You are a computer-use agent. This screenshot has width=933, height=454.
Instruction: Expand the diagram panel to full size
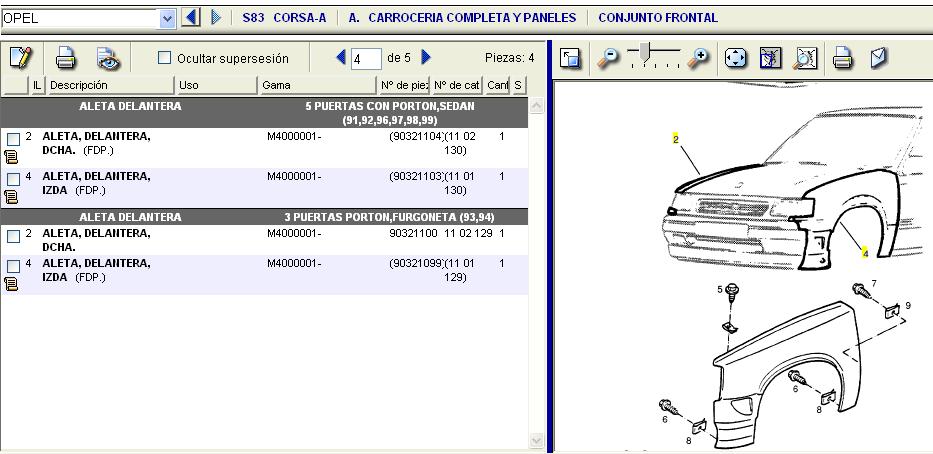[x=570, y=59]
